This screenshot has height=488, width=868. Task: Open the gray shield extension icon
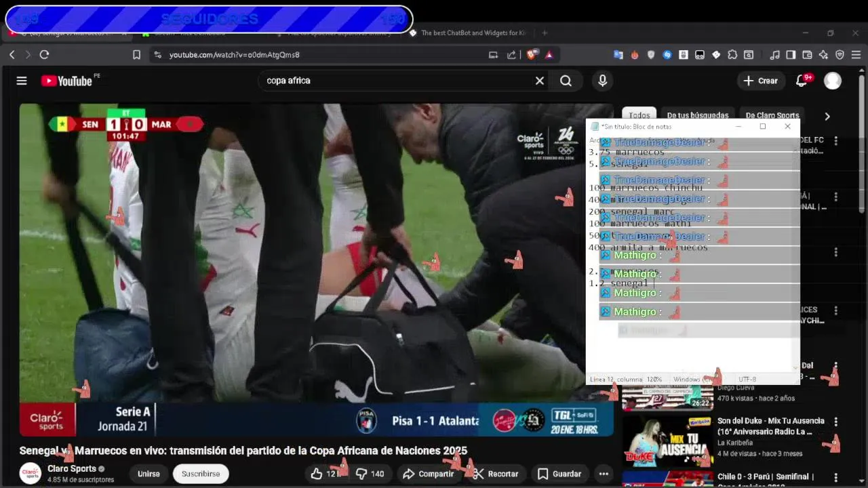click(x=651, y=55)
